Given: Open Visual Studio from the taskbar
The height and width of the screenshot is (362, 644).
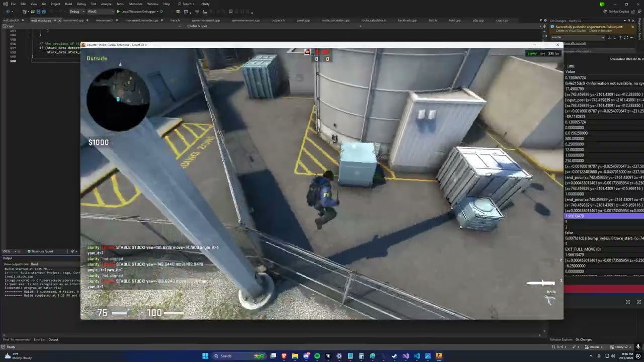Looking at the screenshot, I should 406,356.
